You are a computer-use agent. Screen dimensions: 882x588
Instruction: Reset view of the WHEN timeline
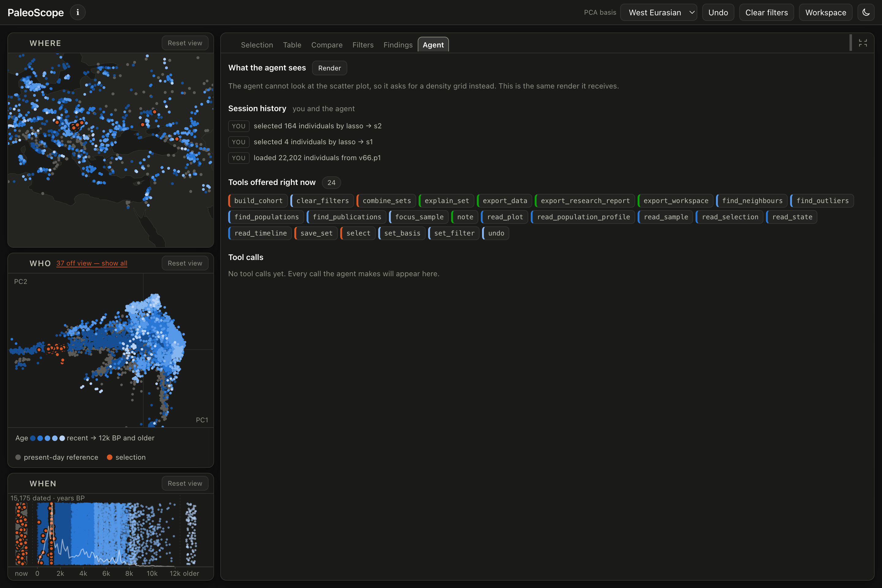185,483
